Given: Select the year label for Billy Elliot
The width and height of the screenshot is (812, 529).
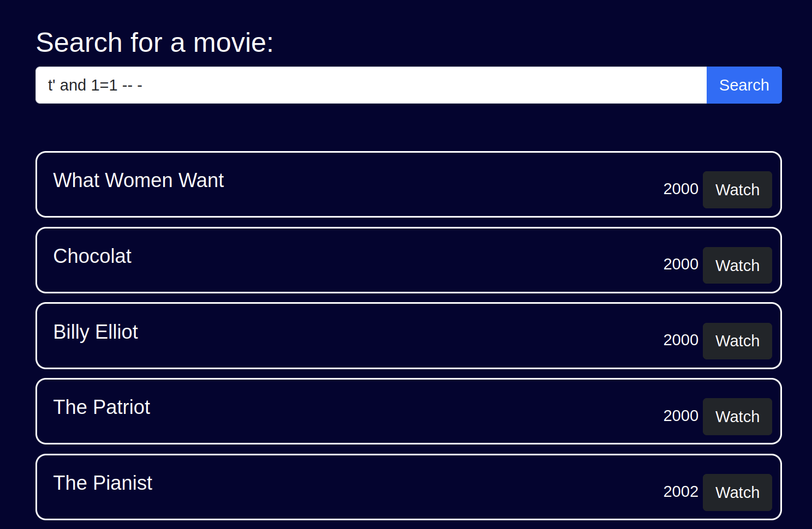Looking at the screenshot, I should click(x=680, y=340).
